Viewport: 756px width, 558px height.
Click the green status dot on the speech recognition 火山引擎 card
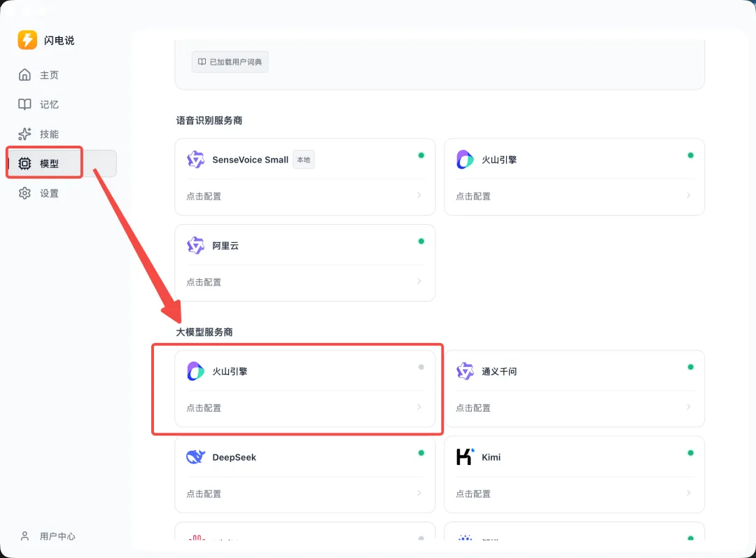(691, 155)
